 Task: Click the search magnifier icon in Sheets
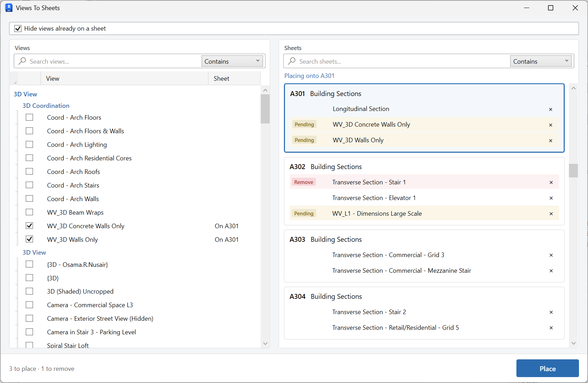pos(292,61)
